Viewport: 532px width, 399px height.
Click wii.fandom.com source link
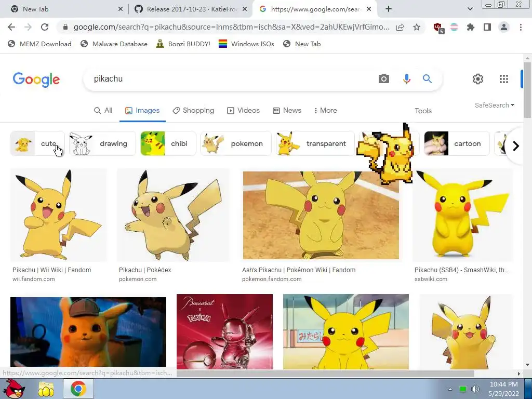pyautogui.click(x=34, y=279)
